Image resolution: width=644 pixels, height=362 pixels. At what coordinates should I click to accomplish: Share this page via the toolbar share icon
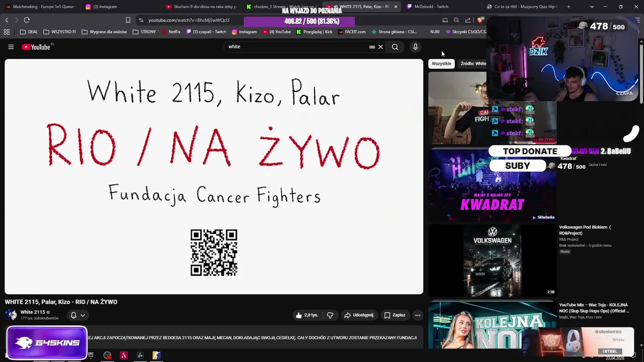[x=468, y=20]
